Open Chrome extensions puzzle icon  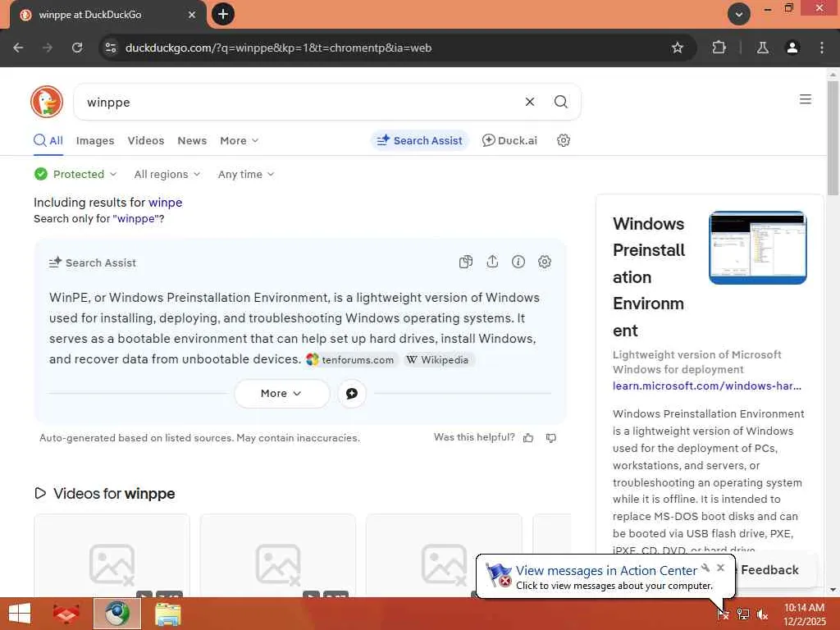click(719, 48)
